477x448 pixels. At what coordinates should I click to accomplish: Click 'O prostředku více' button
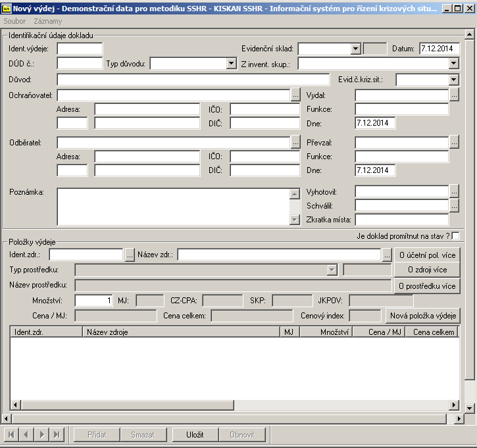tap(427, 286)
